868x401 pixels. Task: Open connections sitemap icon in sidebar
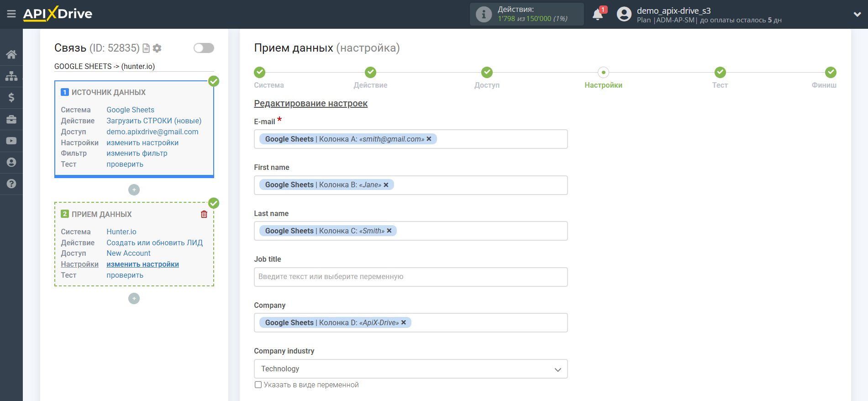coord(11,76)
